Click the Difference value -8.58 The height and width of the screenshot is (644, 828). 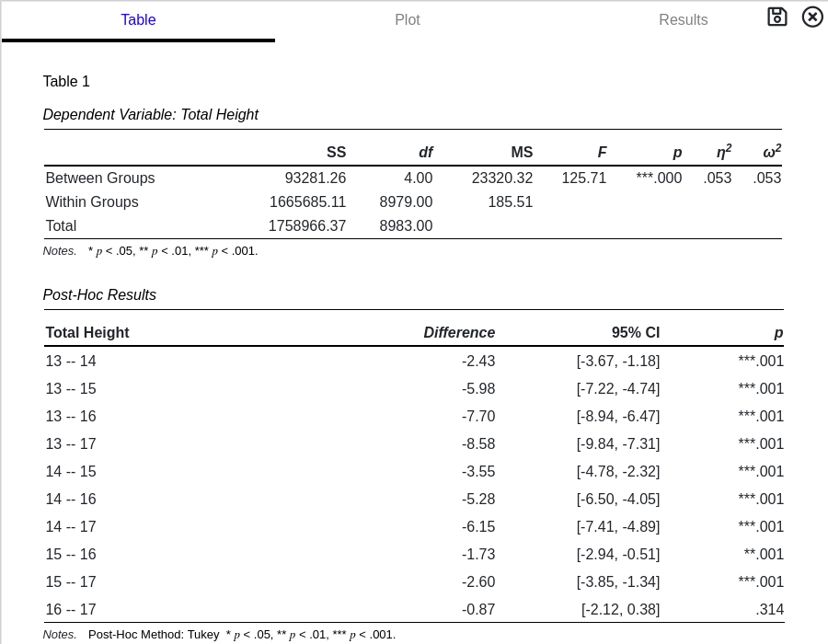click(478, 443)
